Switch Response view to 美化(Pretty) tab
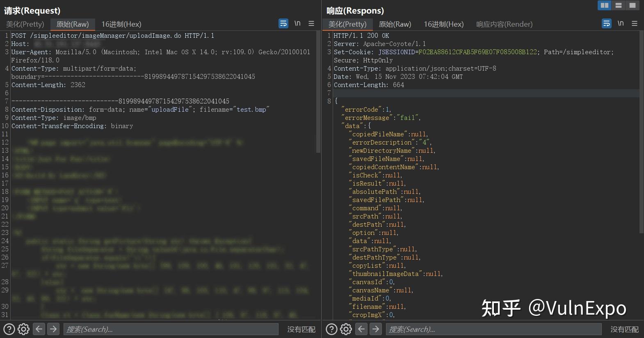 (347, 24)
